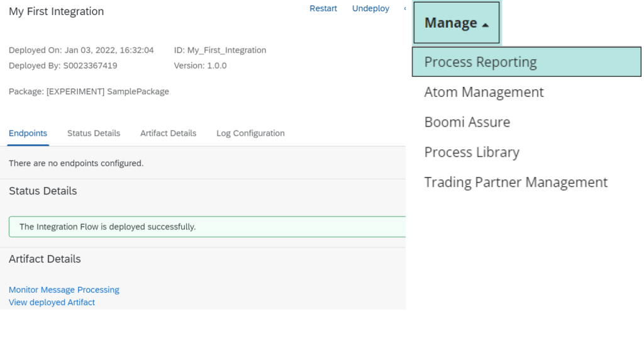Click the Status Details section heading

pyautogui.click(x=43, y=191)
